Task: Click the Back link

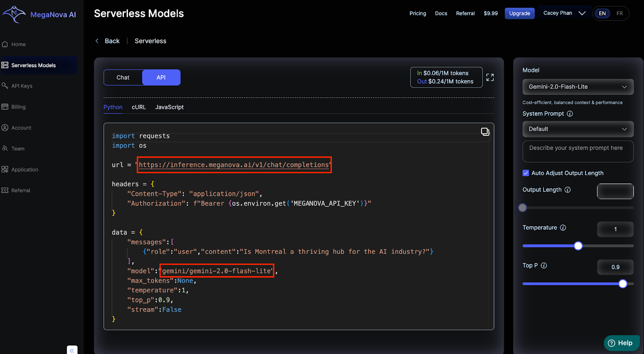Action: click(x=112, y=41)
